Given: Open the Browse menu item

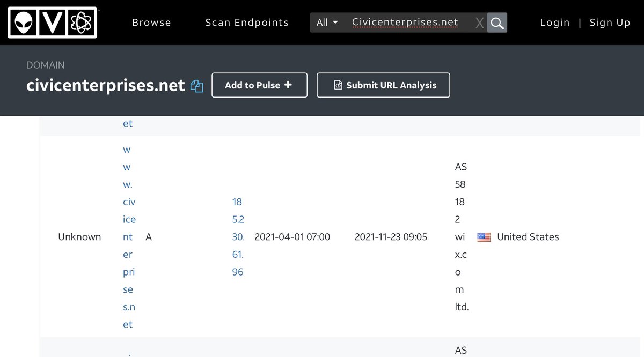Looking at the screenshot, I should click(x=151, y=23).
